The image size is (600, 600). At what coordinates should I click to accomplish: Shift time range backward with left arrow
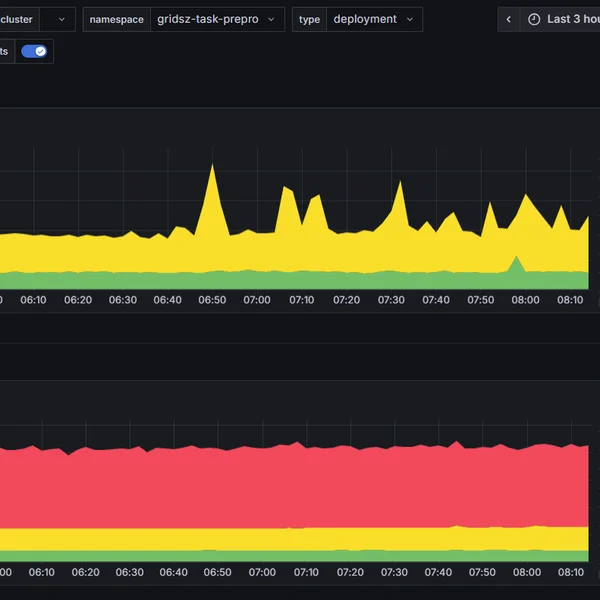pos(509,19)
